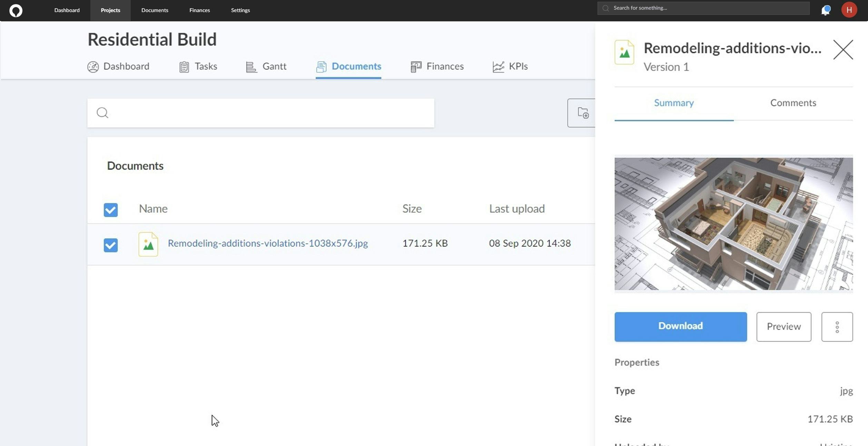Open the KPIs chart view
The height and width of the screenshot is (446, 868).
tap(510, 66)
